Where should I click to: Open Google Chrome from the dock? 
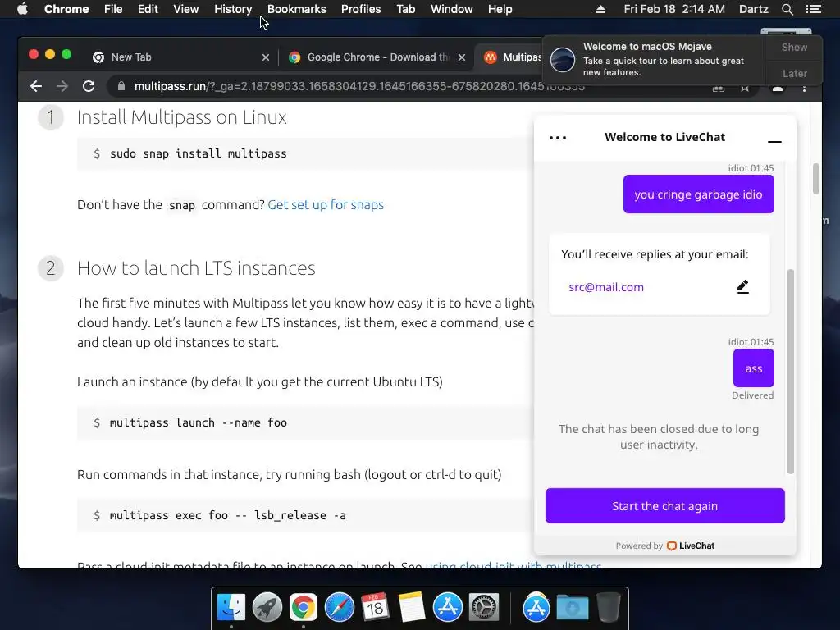(x=304, y=608)
